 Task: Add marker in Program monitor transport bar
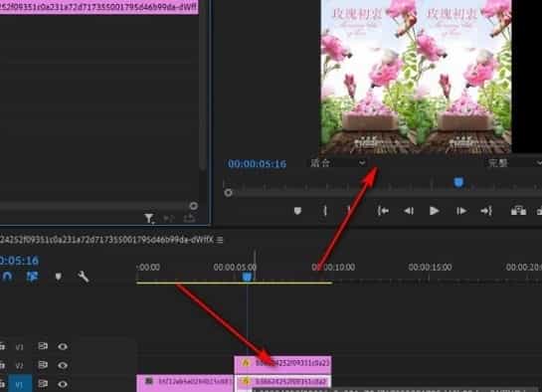pyautogui.click(x=297, y=211)
